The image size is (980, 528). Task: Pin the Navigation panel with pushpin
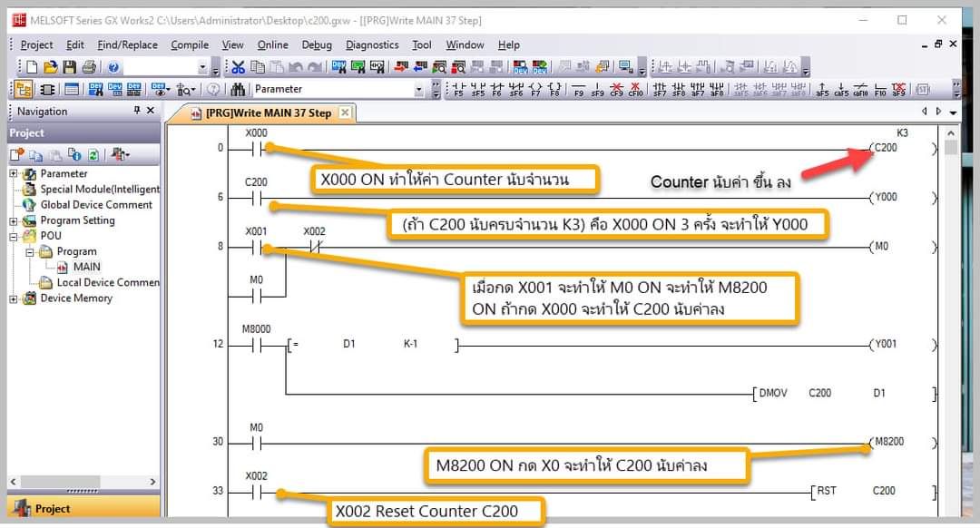tap(137, 110)
